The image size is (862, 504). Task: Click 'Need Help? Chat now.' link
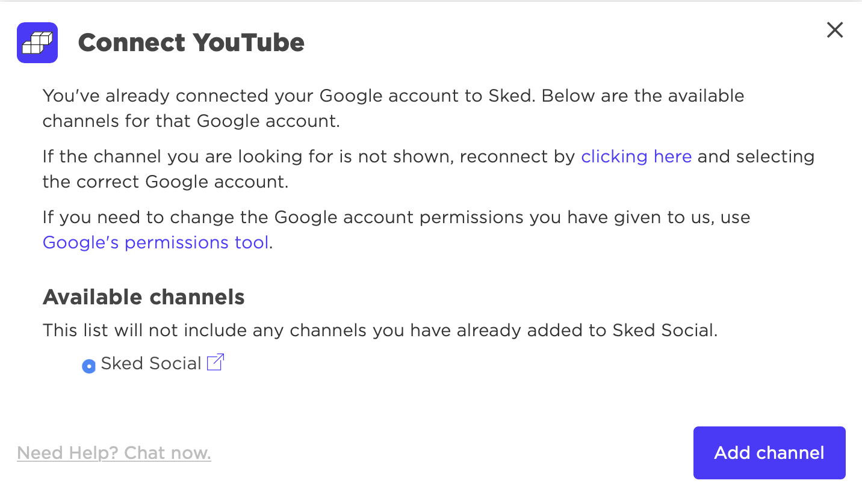(x=114, y=453)
